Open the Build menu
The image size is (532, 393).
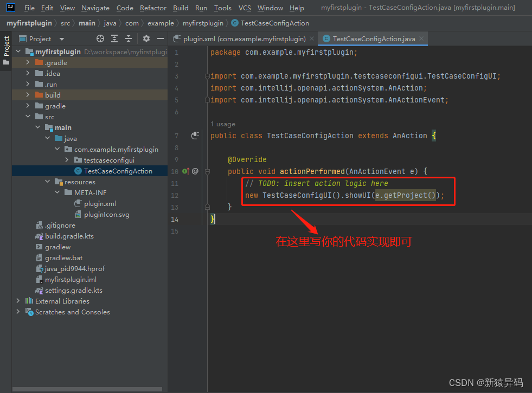click(x=181, y=8)
